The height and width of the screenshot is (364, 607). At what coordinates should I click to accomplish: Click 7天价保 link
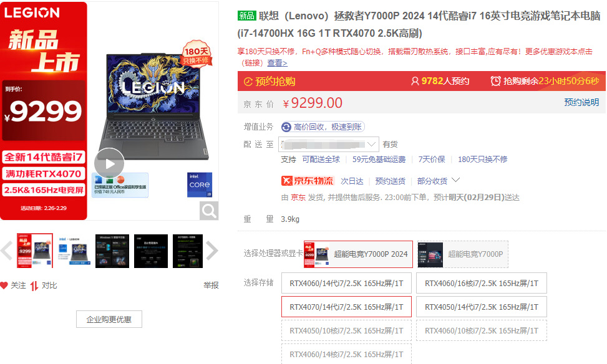[432, 160]
